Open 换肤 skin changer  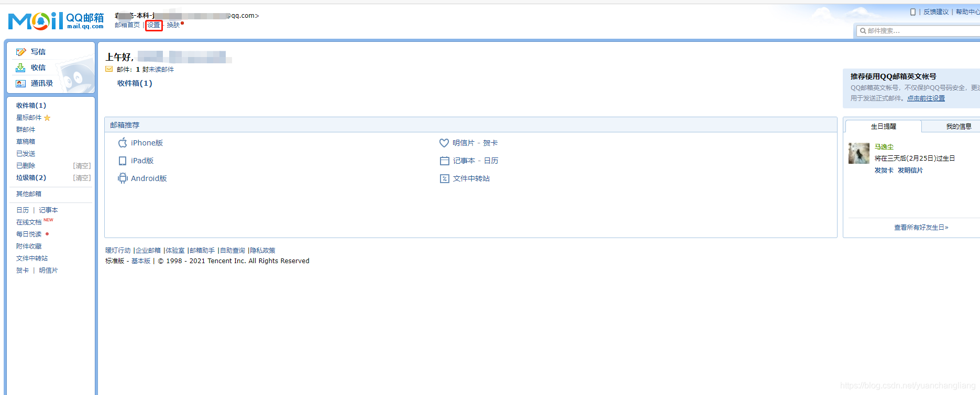tap(173, 25)
